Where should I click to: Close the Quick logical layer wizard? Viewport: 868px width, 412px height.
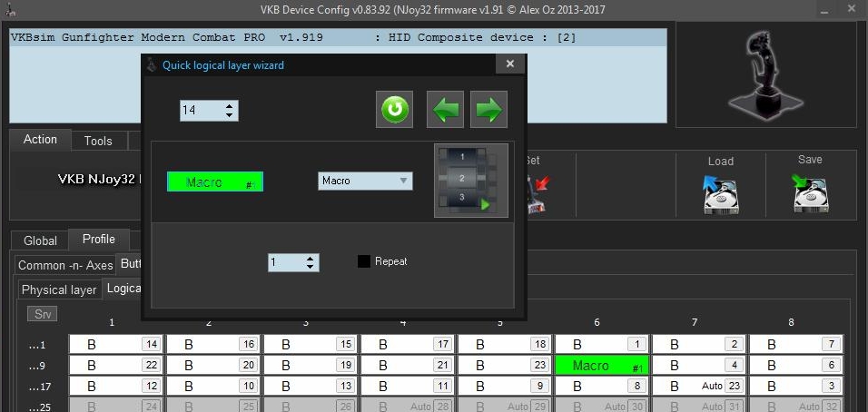[510, 64]
